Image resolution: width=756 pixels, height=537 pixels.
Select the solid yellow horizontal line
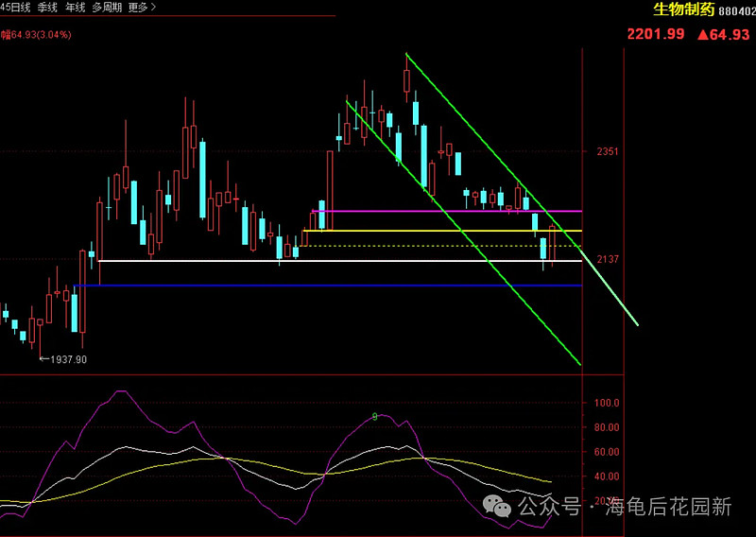tap(442, 231)
